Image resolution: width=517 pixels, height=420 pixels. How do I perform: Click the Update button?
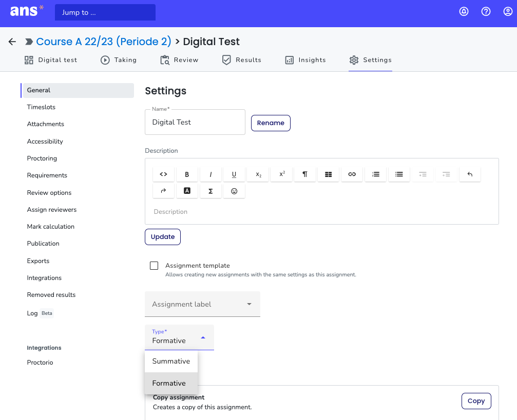(x=163, y=237)
